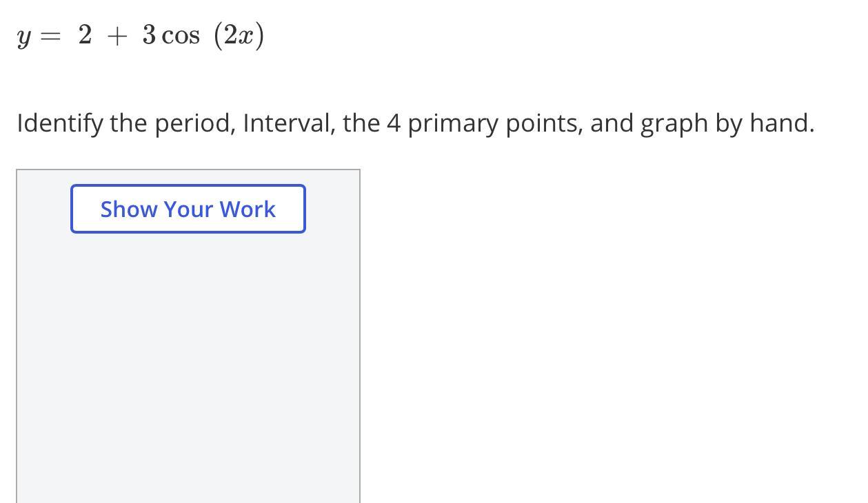This screenshot has width=868, height=503.
Task: Click the variable y in the equation
Action: click(23, 39)
